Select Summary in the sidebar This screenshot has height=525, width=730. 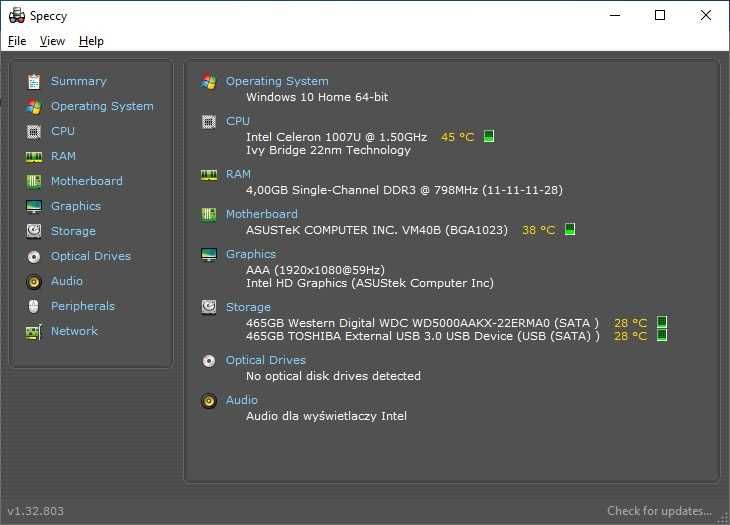[79, 81]
